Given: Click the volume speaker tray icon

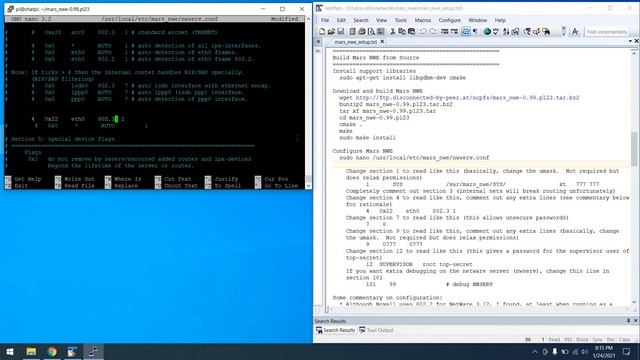Looking at the screenshot, I should click(584, 351).
